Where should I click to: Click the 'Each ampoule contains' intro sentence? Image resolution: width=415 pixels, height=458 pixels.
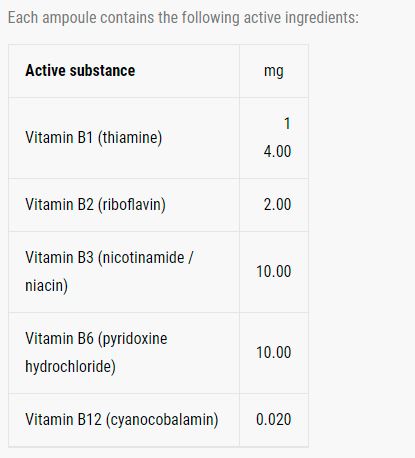point(183,18)
